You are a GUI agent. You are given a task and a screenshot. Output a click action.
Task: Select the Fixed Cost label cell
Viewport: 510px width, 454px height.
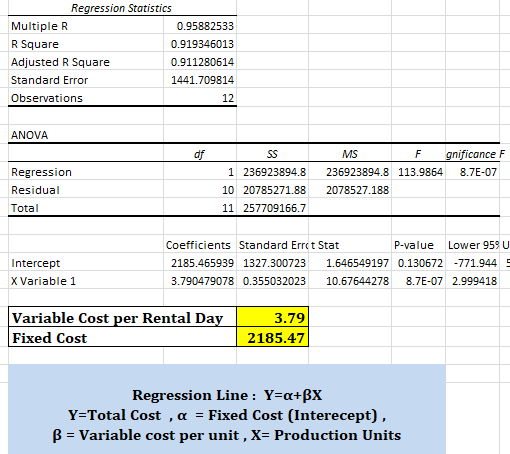click(122, 337)
